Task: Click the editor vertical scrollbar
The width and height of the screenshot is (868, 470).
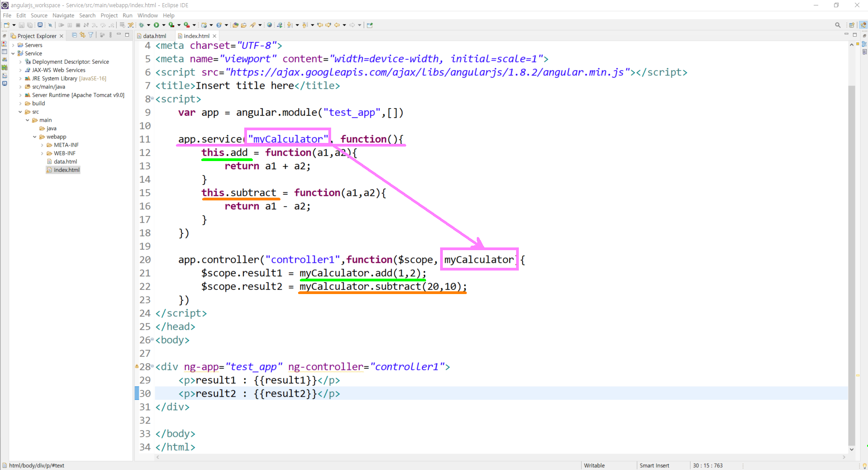Action: [852, 265]
